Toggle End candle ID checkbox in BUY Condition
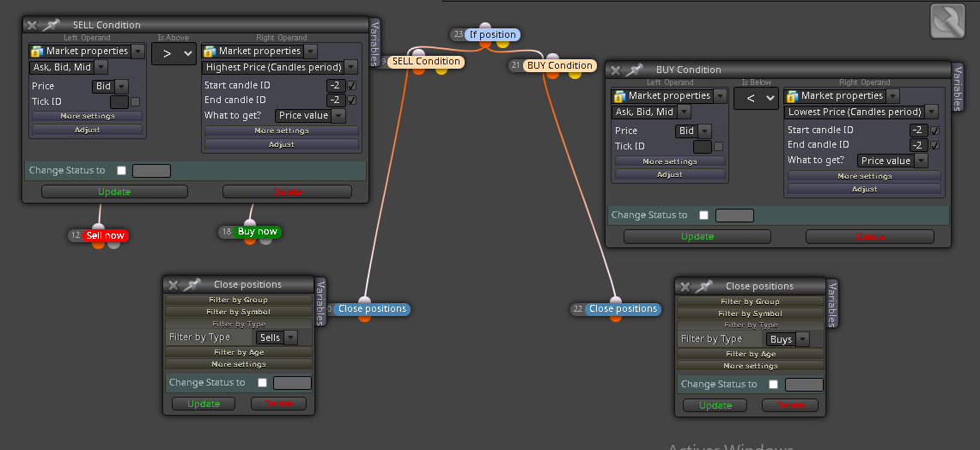 point(934,145)
